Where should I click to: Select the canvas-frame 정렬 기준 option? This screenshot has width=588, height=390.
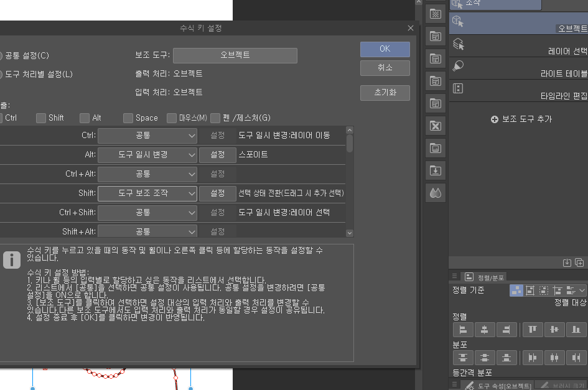coord(530,290)
